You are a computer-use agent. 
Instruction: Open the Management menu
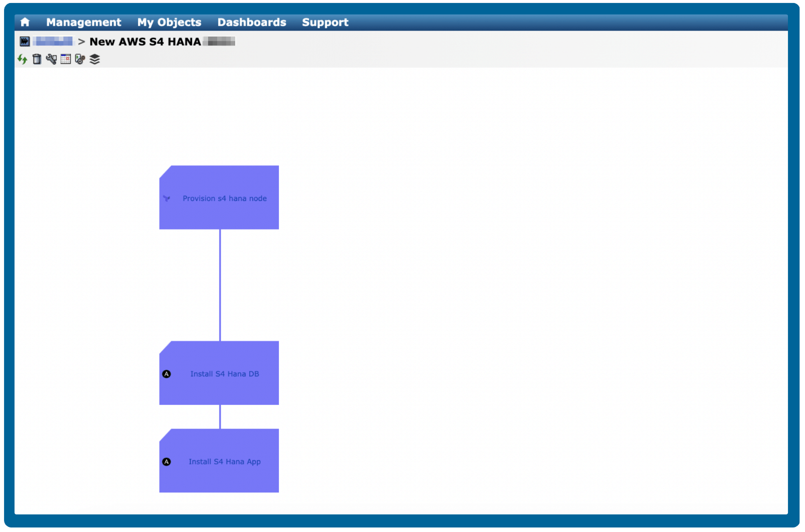click(x=83, y=22)
